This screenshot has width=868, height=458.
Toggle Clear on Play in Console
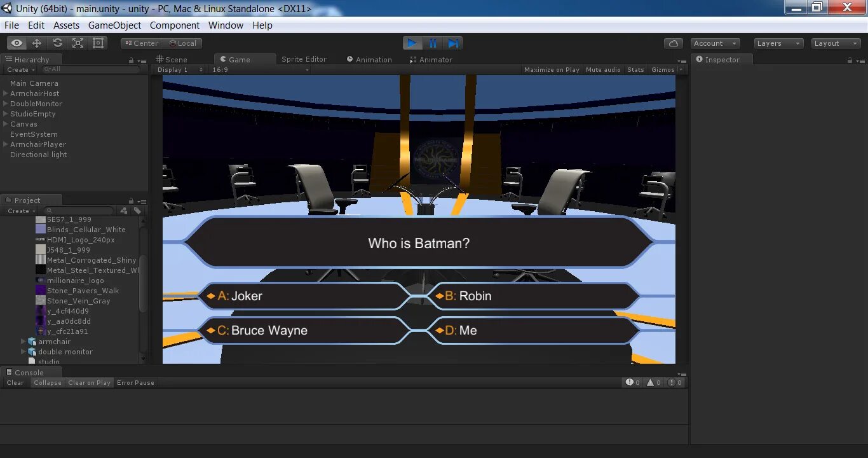89,383
